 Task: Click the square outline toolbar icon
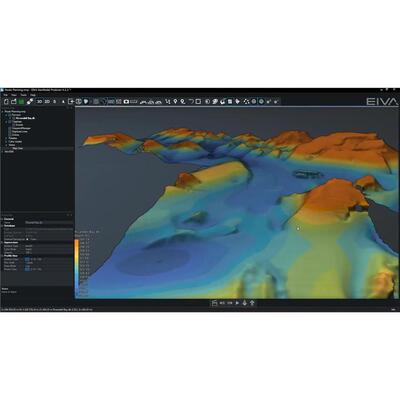(x=198, y=101)
